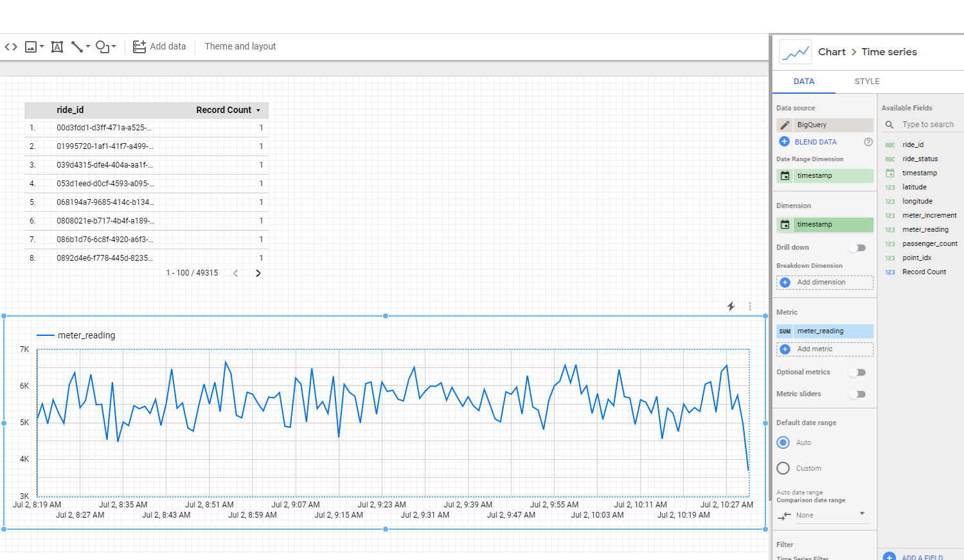Click the SUM aggregation badge

tap(785, 331)
